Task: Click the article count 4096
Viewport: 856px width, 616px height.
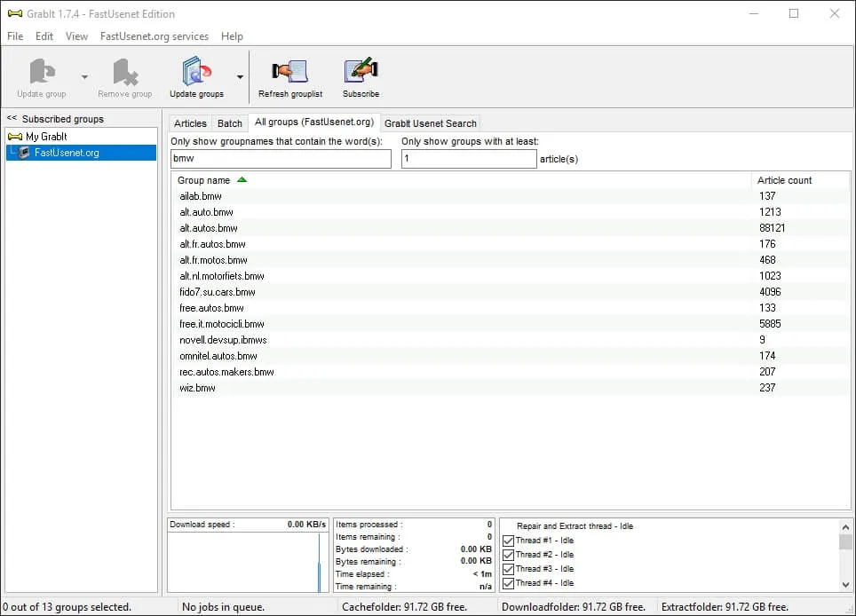Action: pyautogui.click(x=770, y=292)
